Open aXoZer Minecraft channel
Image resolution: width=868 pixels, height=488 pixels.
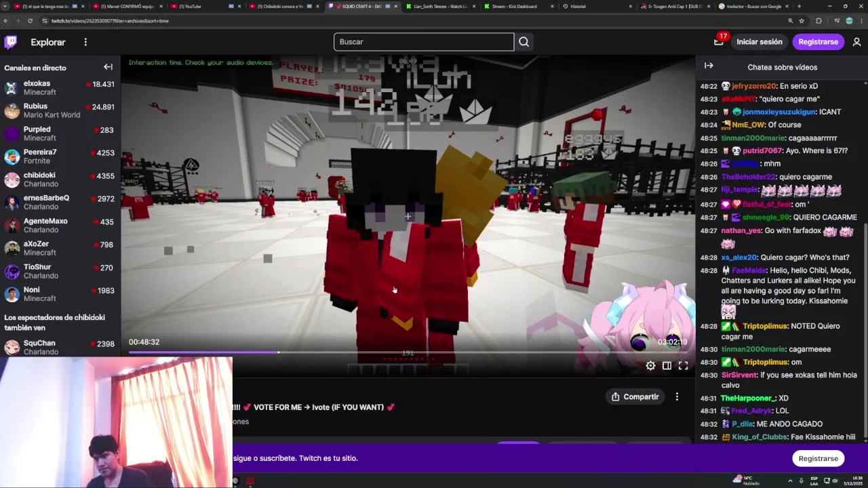(60, 248)
